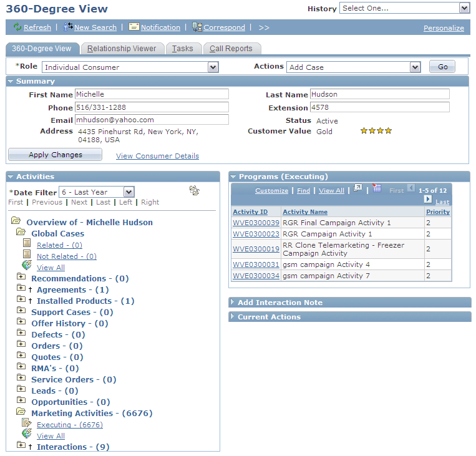Click into the Email input field
Screen dimensions: 476x456
pos(152,120)
